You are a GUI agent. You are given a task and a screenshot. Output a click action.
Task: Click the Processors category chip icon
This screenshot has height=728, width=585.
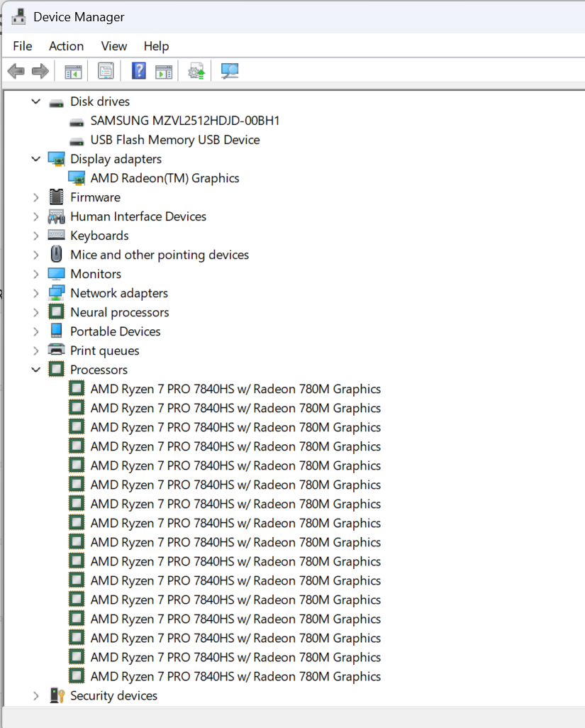coord(56,370)
